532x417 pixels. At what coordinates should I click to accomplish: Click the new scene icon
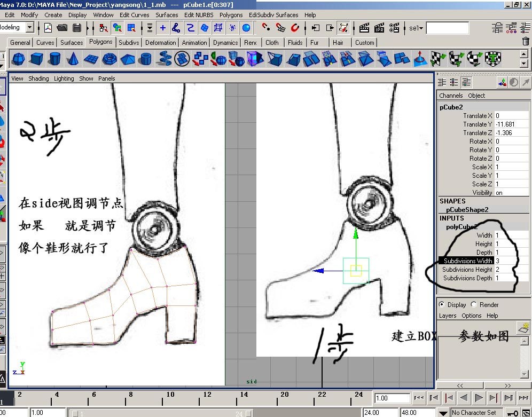tap(48, 27)
